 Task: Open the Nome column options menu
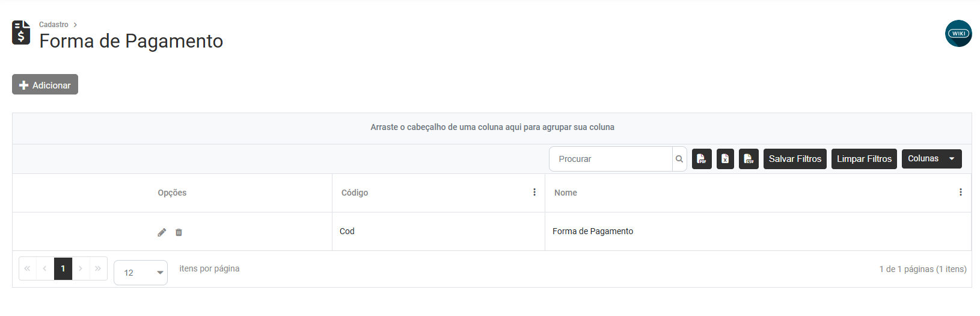960,192
